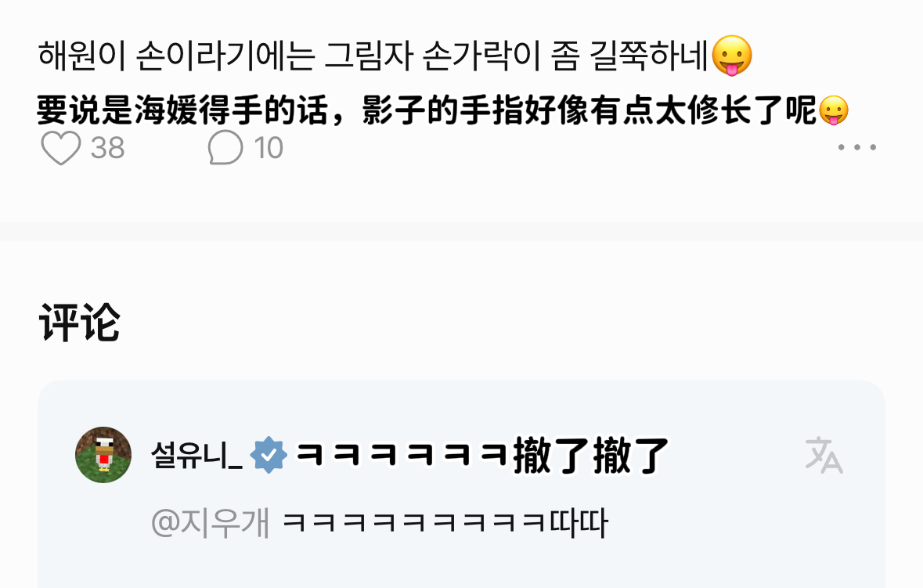923x588 pixels.
Task: Tap the translated comment 撤了撤了
Action: click(591, 456)
